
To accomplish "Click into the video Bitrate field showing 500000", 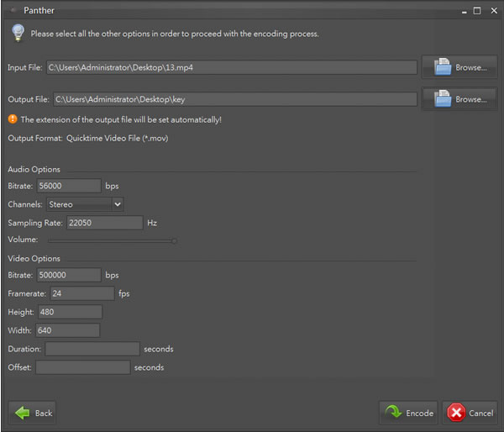I will 69,275.
